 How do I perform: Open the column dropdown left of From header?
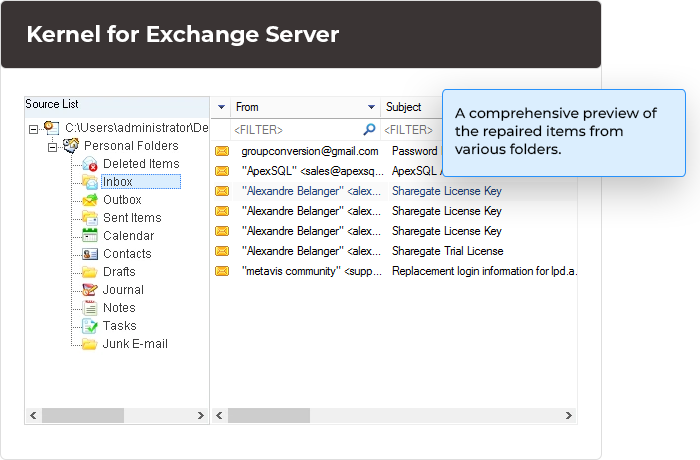tap(221, 107)
